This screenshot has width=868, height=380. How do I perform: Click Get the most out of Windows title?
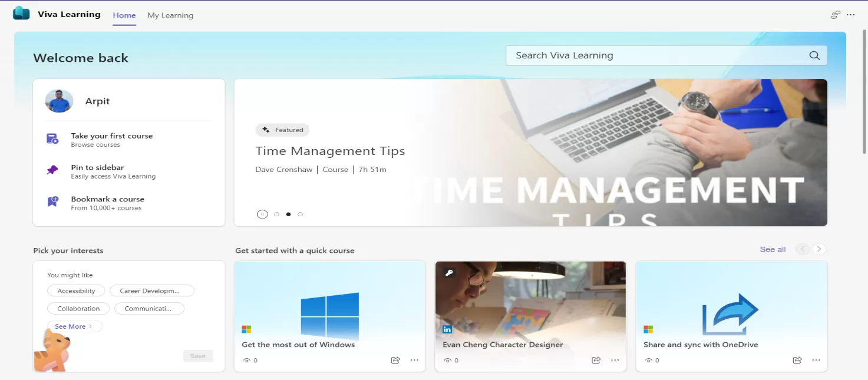(x=298, y=345)
